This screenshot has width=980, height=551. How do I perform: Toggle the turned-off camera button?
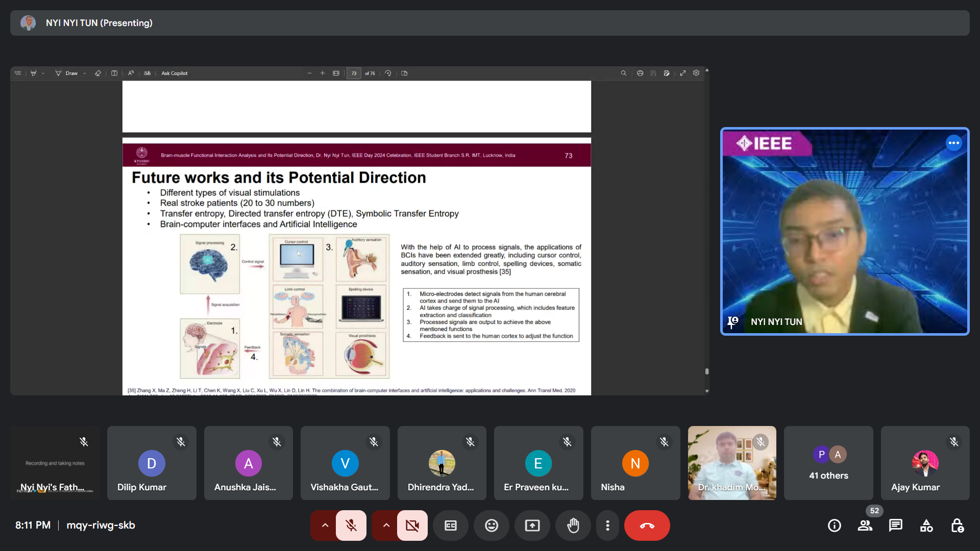click(412, 525)
